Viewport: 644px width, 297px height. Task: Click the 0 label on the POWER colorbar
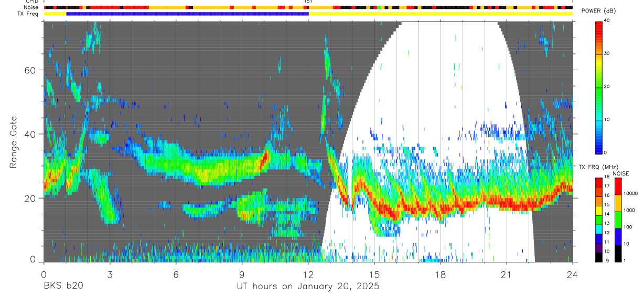click(606, 152)
